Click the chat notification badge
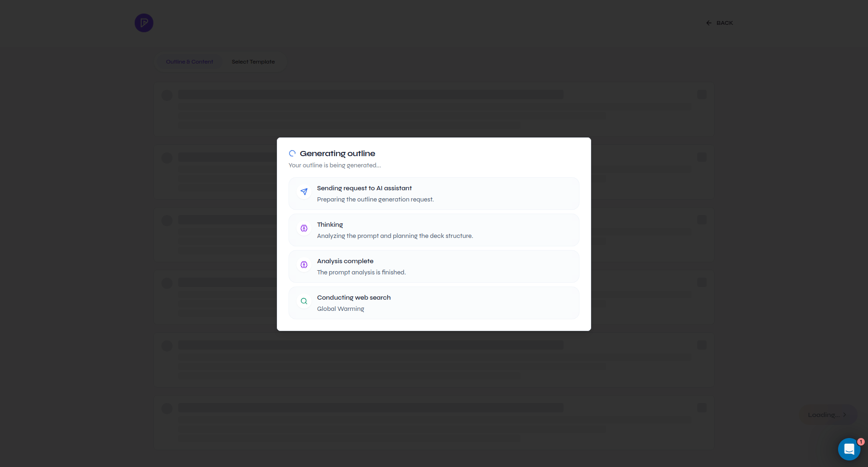This screenshot has width=868, height=467. pos(861,442)
